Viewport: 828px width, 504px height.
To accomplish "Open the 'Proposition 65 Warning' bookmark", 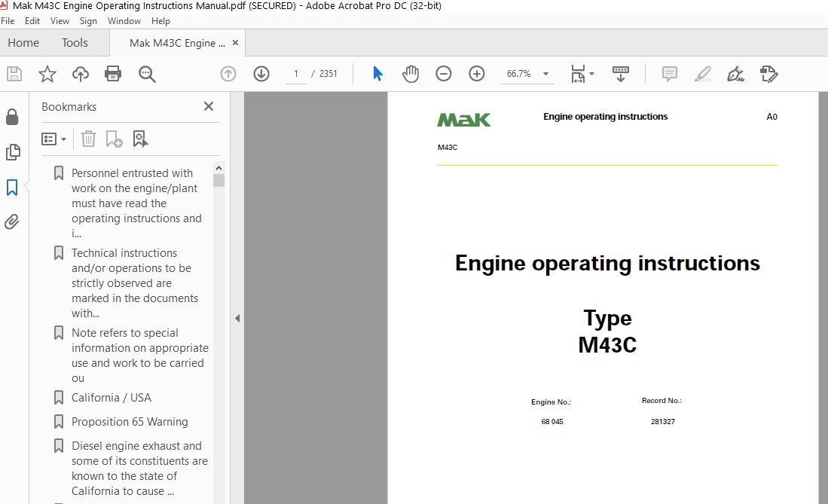I will 130,422.
